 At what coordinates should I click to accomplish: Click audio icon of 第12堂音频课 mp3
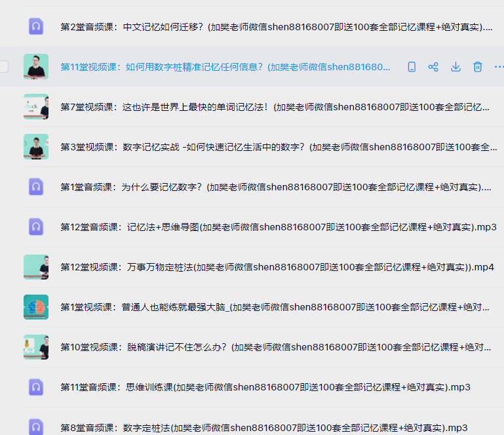[x=36, y=227]
